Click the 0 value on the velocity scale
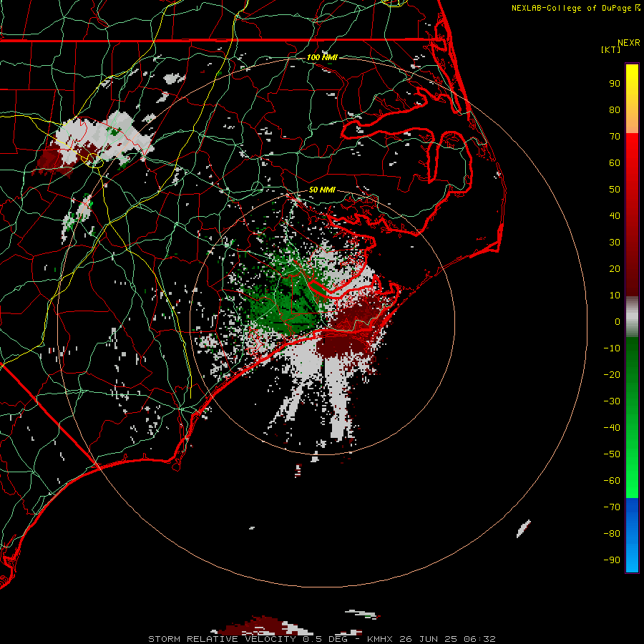The width and height of the screenshot is (644, 644). (618, 321)
